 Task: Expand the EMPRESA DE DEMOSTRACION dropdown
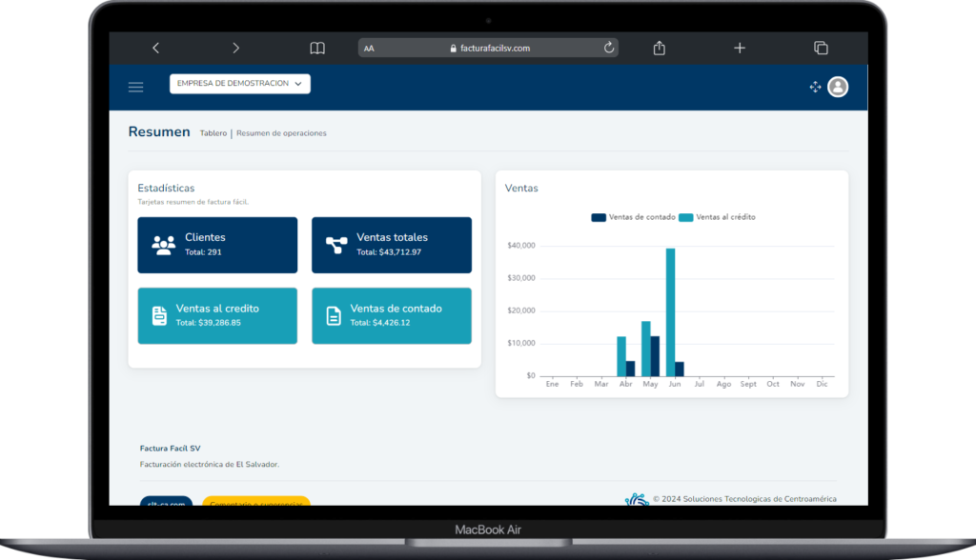tap(239, 84)
